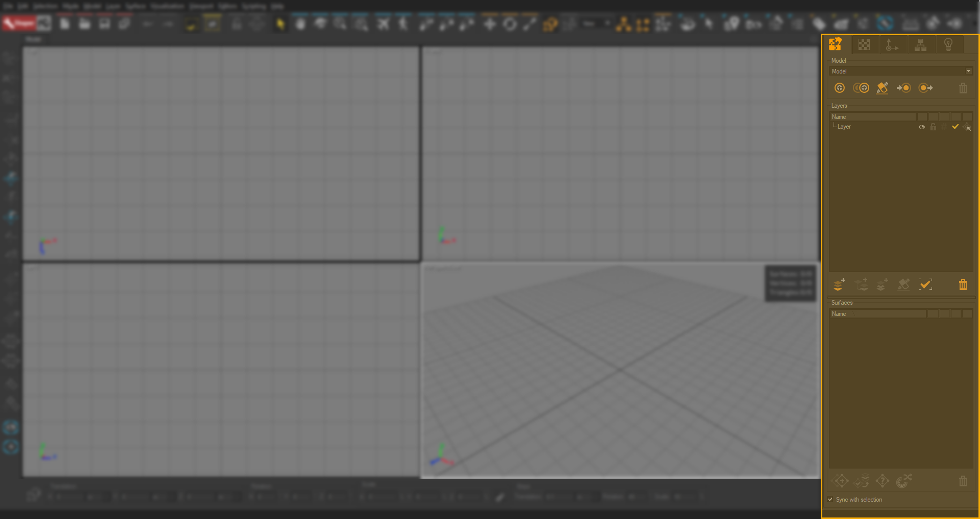Export the current model
Viewport: 980px width, 519px height.
[925, 88]
